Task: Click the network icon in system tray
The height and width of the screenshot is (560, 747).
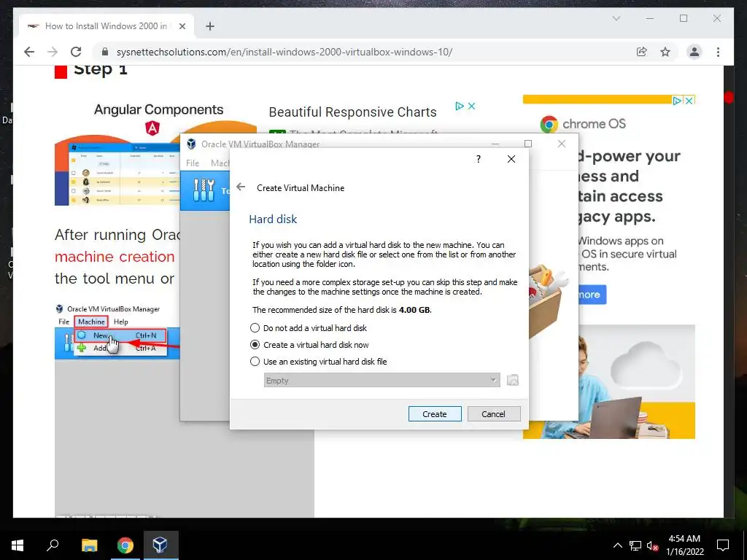Action: click(x=635, y=545)
